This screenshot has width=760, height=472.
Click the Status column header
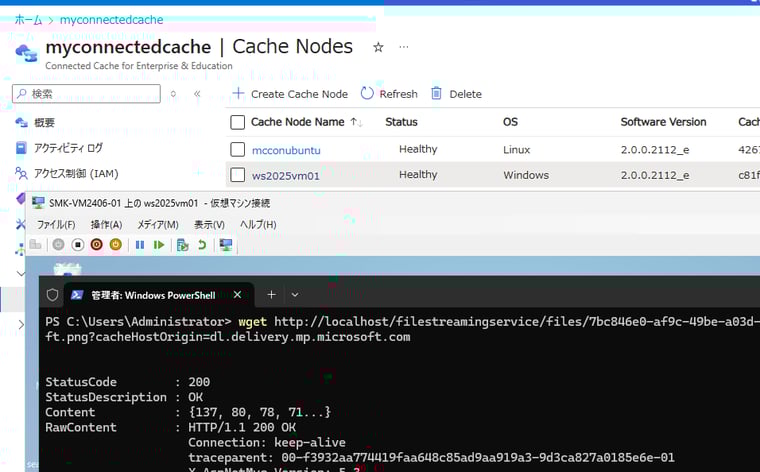[401, 122]
